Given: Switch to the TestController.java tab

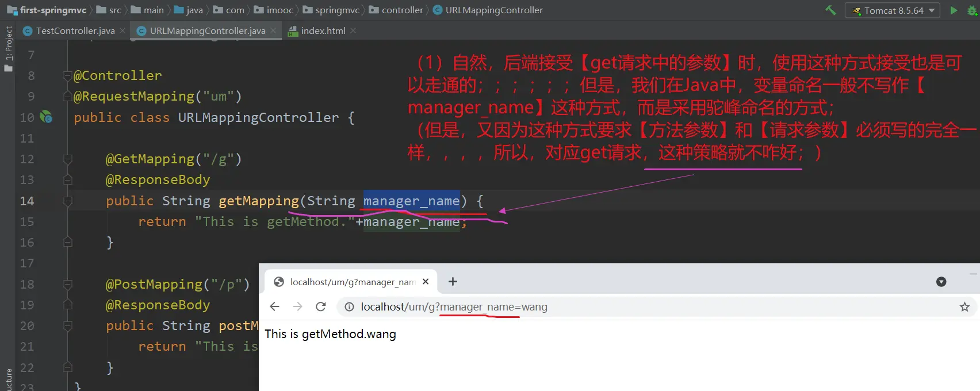Looking at the screenshot, I should point(75,31).
